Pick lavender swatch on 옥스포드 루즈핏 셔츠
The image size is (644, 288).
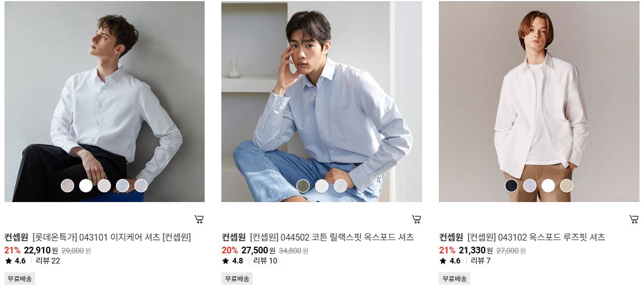tap(530, 186)
